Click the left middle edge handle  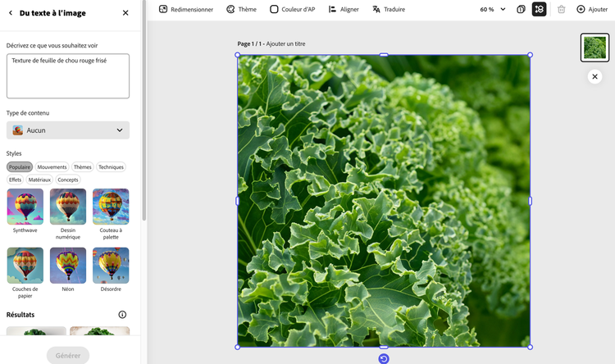(237, 201)
